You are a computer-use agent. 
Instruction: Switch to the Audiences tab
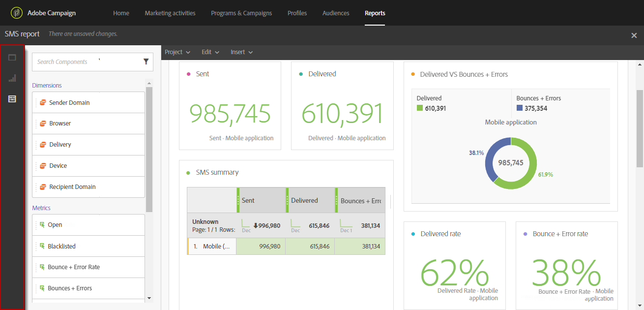336,13
